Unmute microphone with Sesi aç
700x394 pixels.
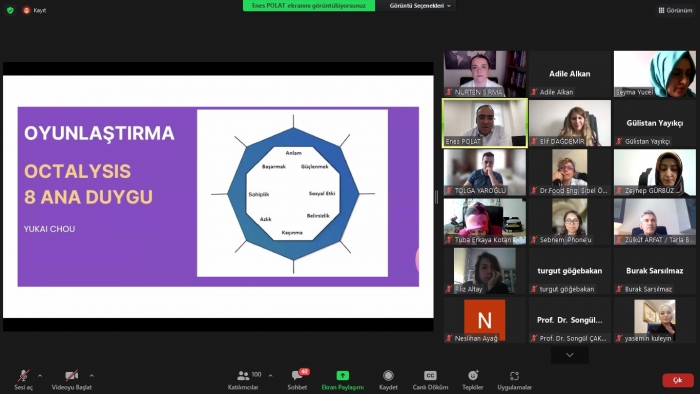coord(23,380)
